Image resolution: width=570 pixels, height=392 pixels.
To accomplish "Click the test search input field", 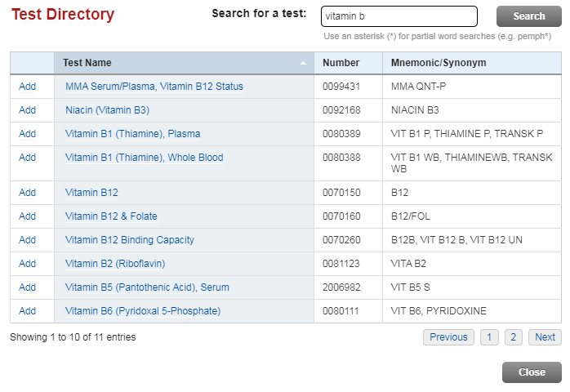I will (x=399, y=16).
